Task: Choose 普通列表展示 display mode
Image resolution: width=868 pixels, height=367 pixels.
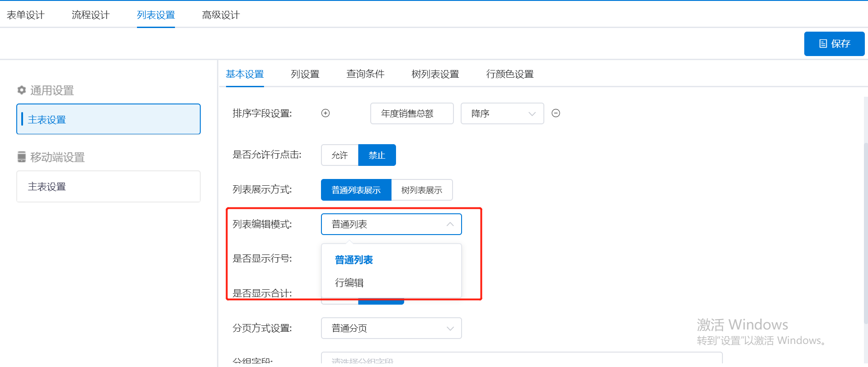Action: (356, 190)
